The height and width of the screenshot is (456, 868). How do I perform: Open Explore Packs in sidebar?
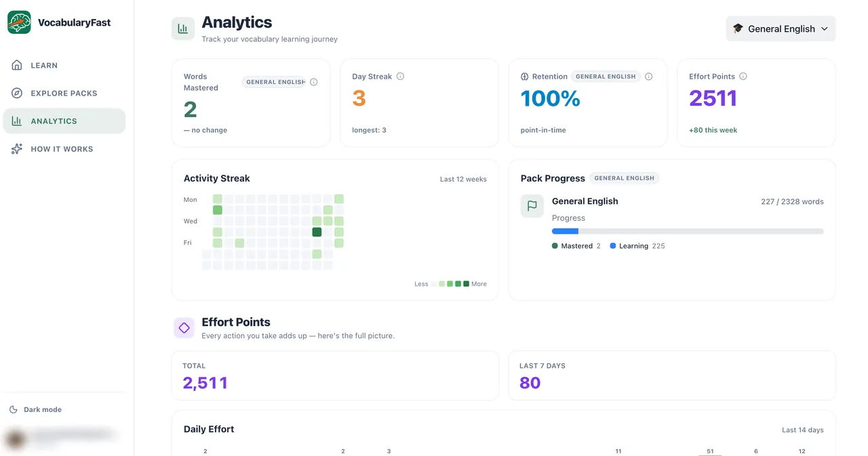(x=64, y=94)
